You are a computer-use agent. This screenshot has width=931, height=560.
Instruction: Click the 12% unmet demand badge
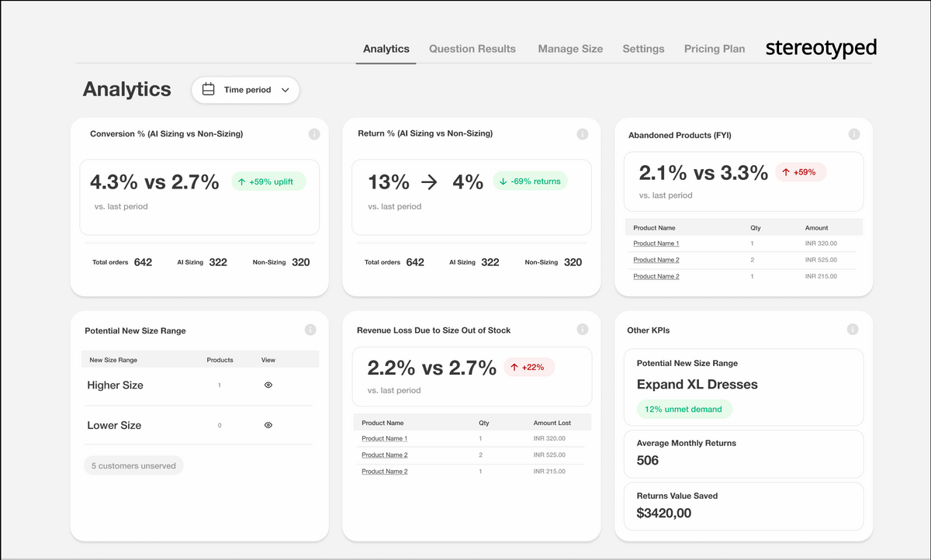click(x=684, y=410)
